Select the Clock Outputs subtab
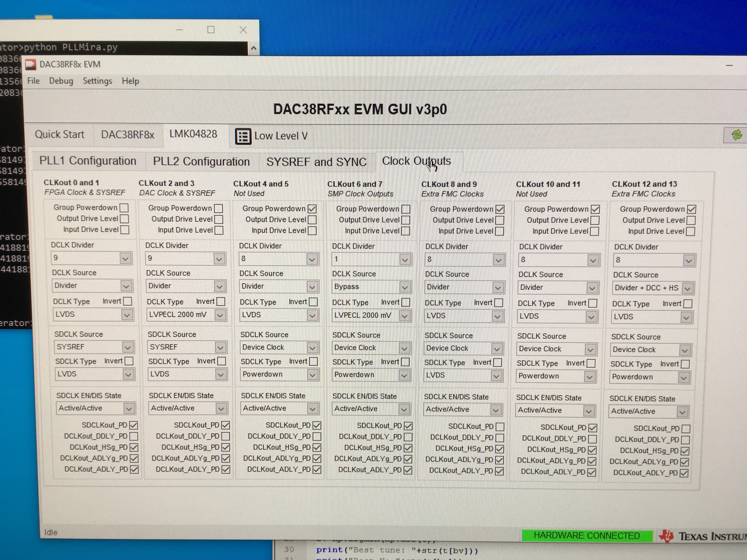Screen dimensions: 747x560 tap(416, 161)
